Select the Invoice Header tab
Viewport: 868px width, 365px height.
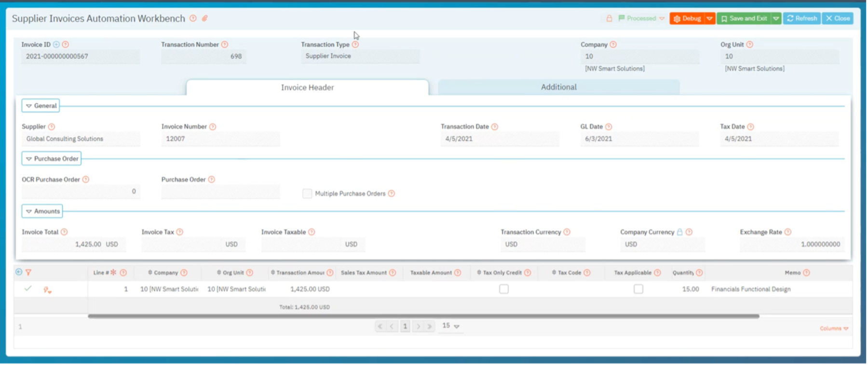tap(307, 87)
